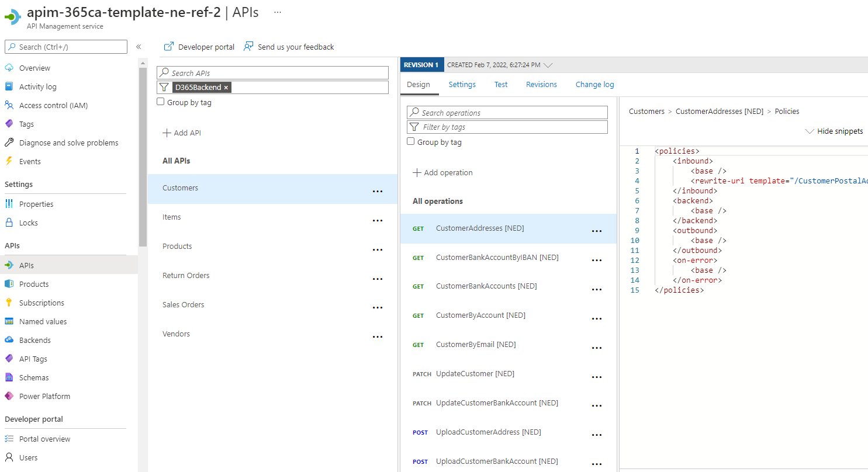
Task: Expand the Revision 1 dropdown chevron
Action: pyautogui.click(x=548, y=65)
